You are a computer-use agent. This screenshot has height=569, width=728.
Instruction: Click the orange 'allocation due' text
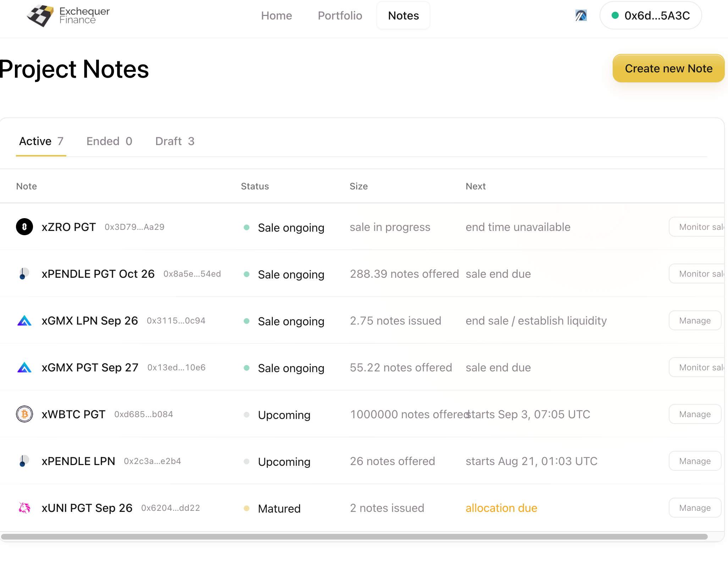point(501,508)
